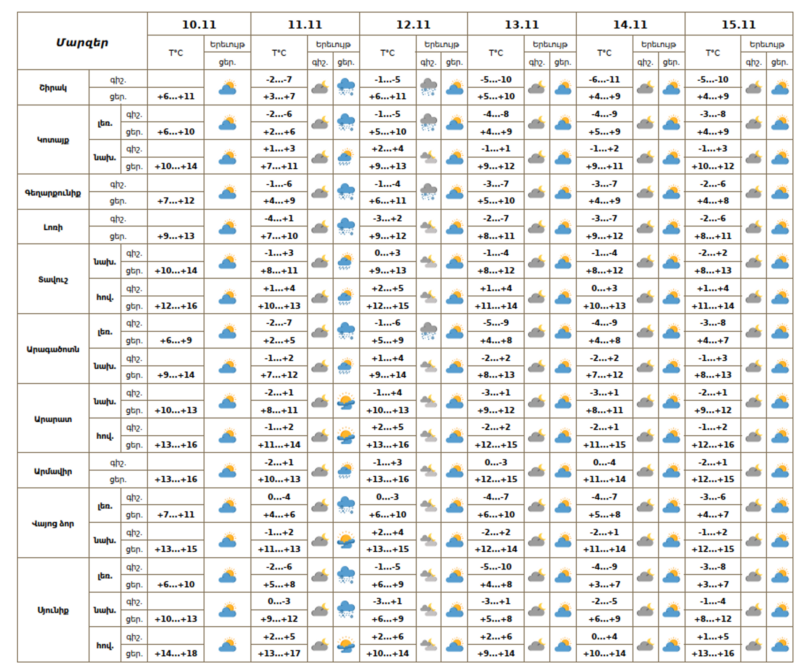The height and width of the screenshot is (672, 810).
Task: Click Tavush valleys 12.11 daytime temperature +12...+15
Action: (388, 305)
